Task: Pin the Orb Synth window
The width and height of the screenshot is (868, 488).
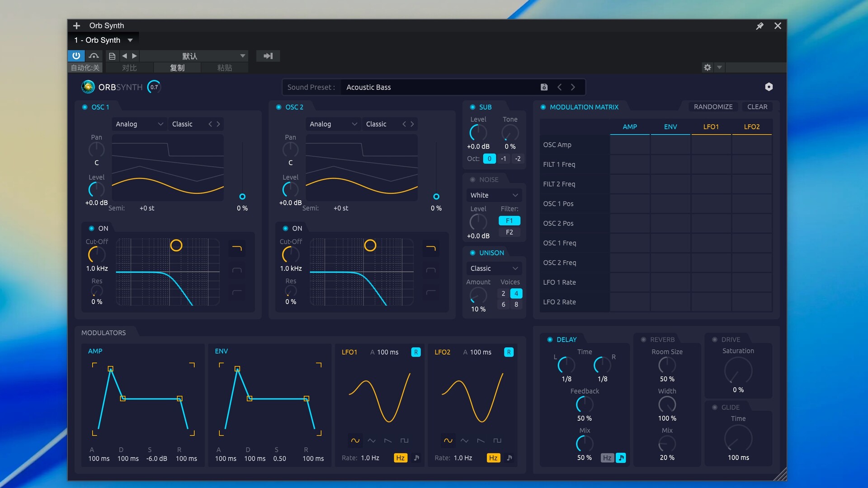Action: (759, 26)
